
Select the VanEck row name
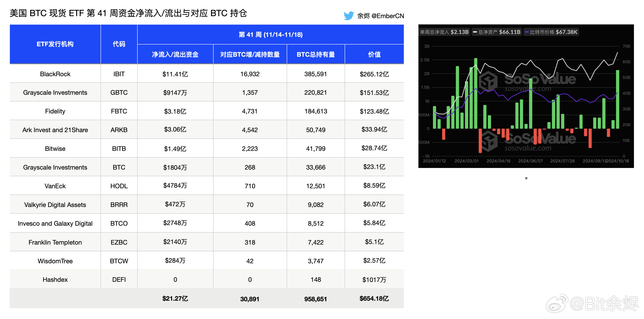(x=55, y=186)
